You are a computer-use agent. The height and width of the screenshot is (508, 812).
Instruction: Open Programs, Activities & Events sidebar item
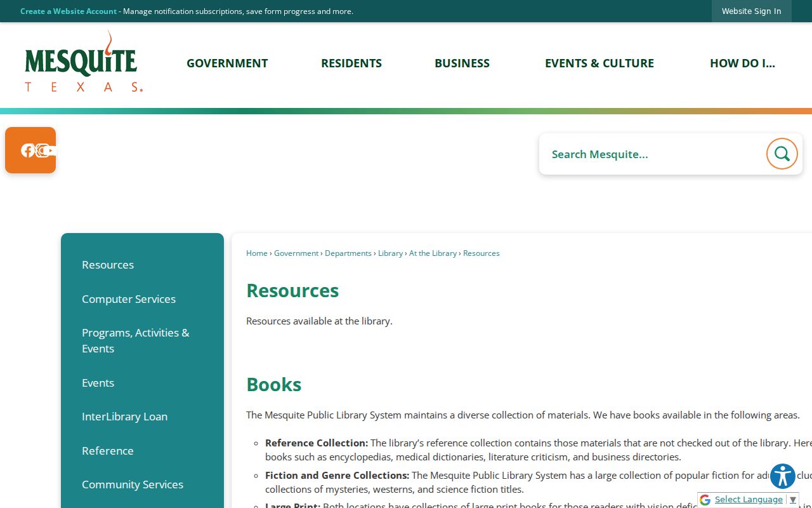click(x=136, y=340)
